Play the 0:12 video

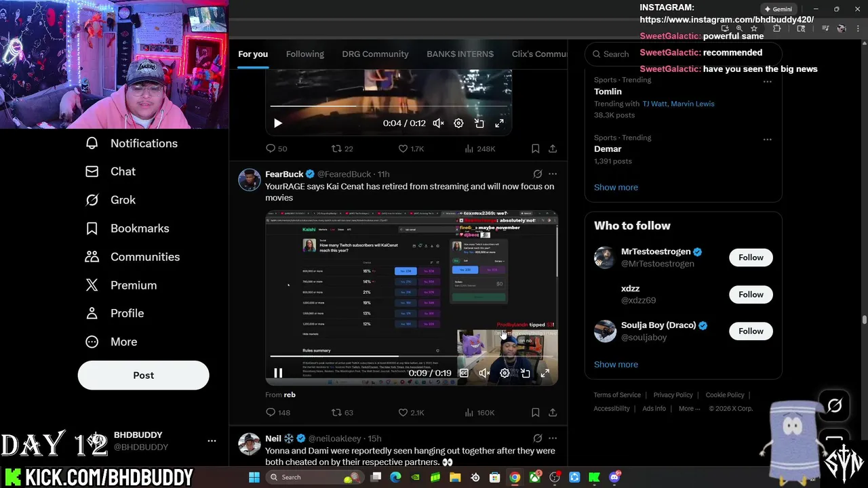click(x=277, y=123)
